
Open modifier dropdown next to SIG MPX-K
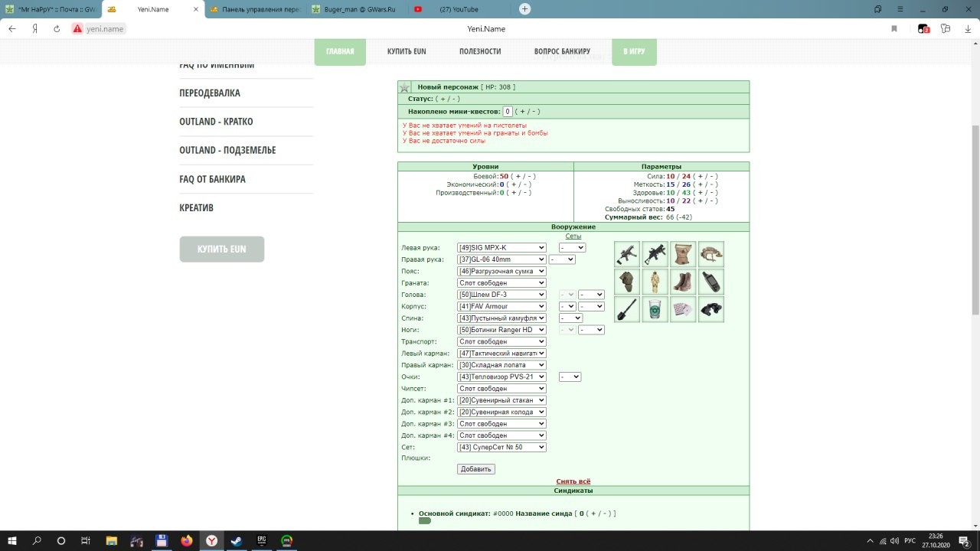572,247
